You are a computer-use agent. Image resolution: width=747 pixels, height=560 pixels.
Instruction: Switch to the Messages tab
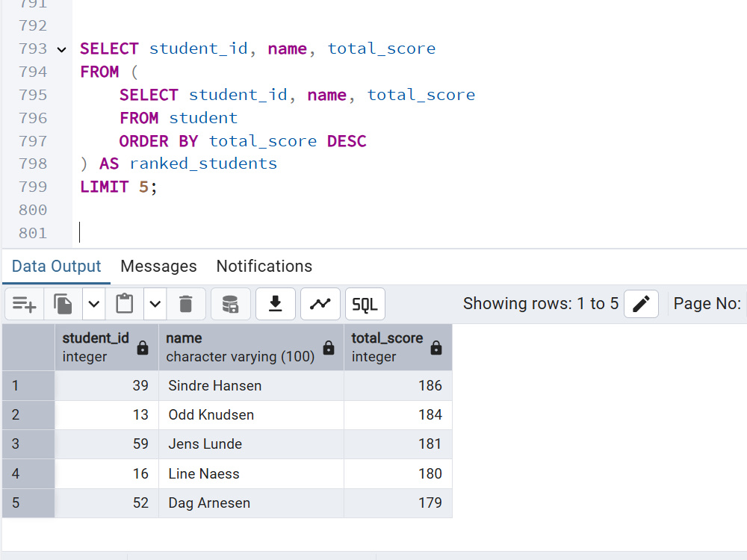(x=158, y=267)
